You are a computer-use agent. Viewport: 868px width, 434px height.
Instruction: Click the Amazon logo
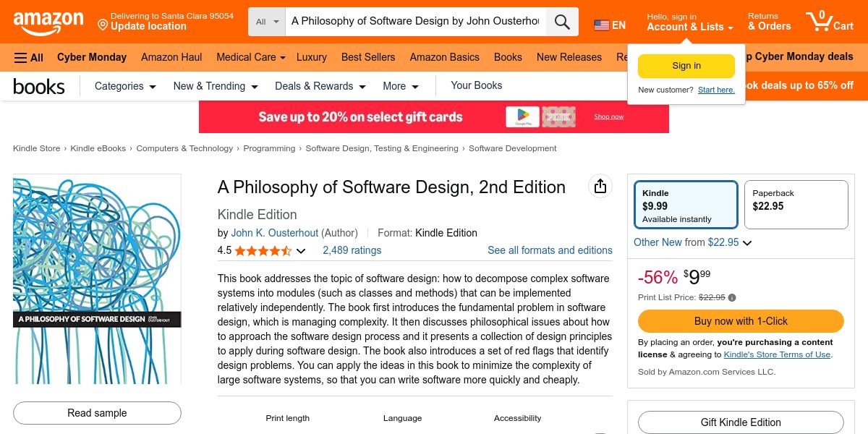pyautogui.click(x=48, y=23)
